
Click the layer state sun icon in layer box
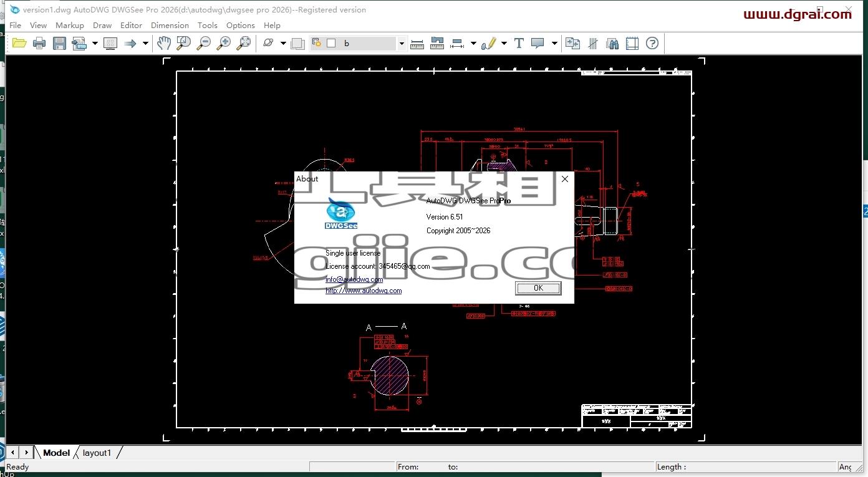317,43
